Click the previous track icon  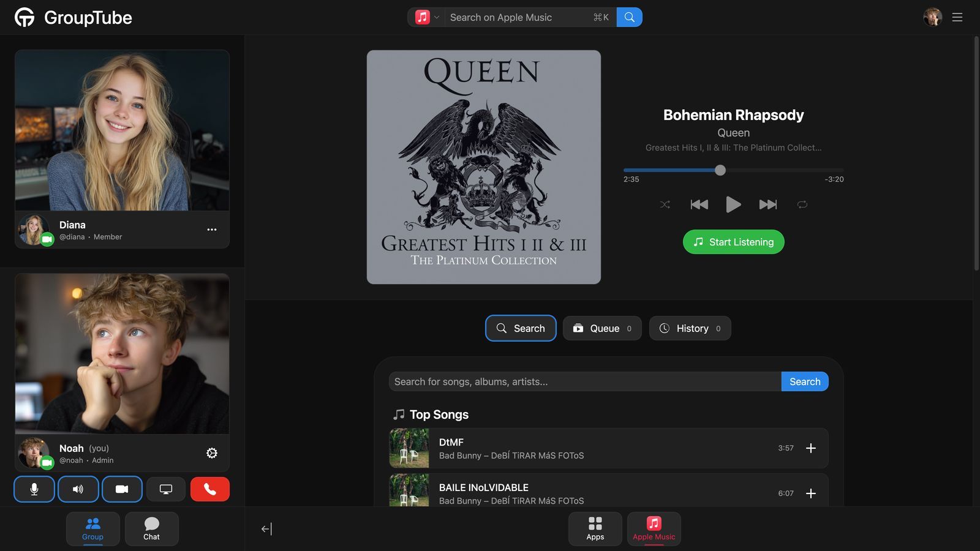pos(699,204)
